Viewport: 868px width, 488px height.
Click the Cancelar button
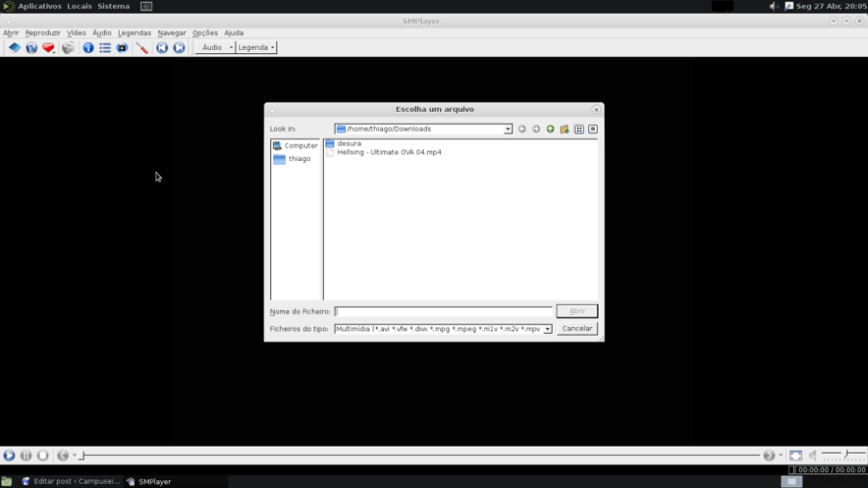click(x=577, y=329)
